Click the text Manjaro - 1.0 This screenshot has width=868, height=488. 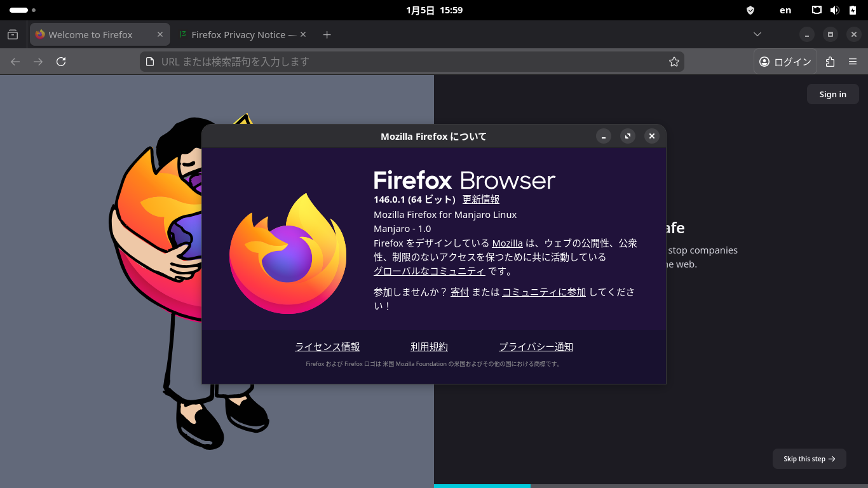click(402, 229)
